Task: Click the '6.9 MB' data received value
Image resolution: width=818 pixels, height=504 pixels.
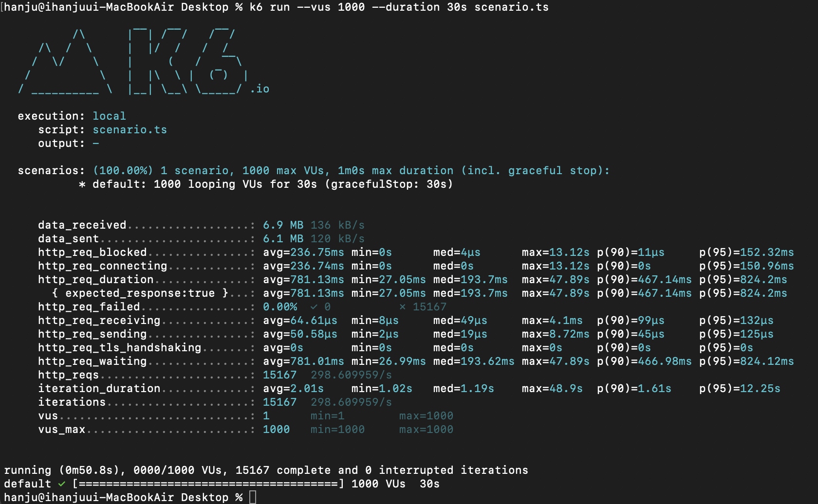Action: (283, 225)
